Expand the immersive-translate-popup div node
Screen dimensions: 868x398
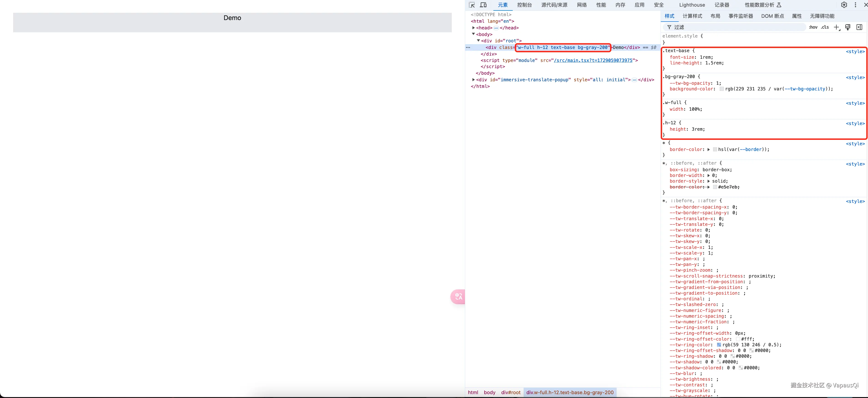click(x=473, y=80)
